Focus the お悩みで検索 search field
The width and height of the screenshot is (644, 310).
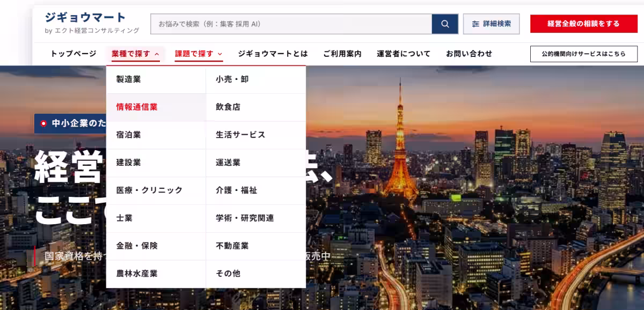coord(291,24)
